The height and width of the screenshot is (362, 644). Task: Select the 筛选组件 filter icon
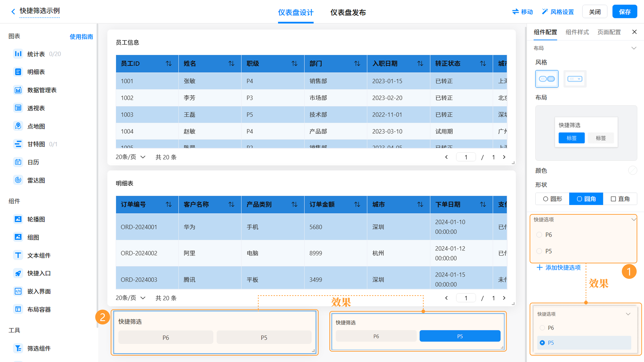pyautogui.click(x=18, y=348)
